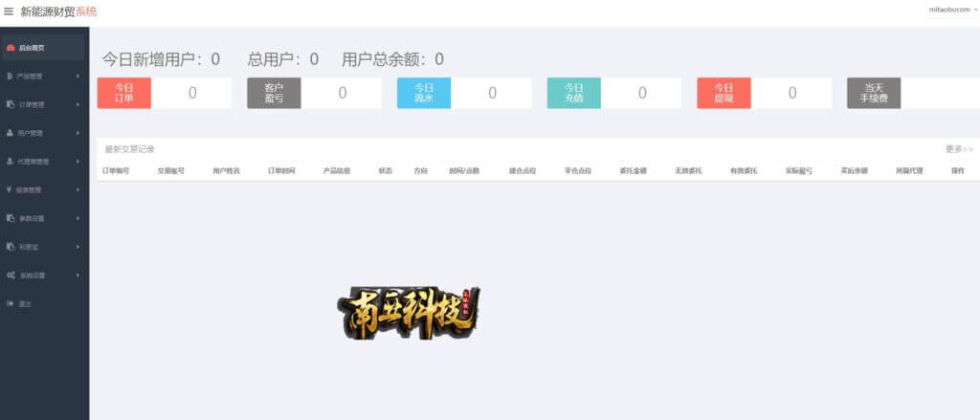Click the teal 今日充值 tile
Viewport: 980px width, 420px height.
(574, 93)
